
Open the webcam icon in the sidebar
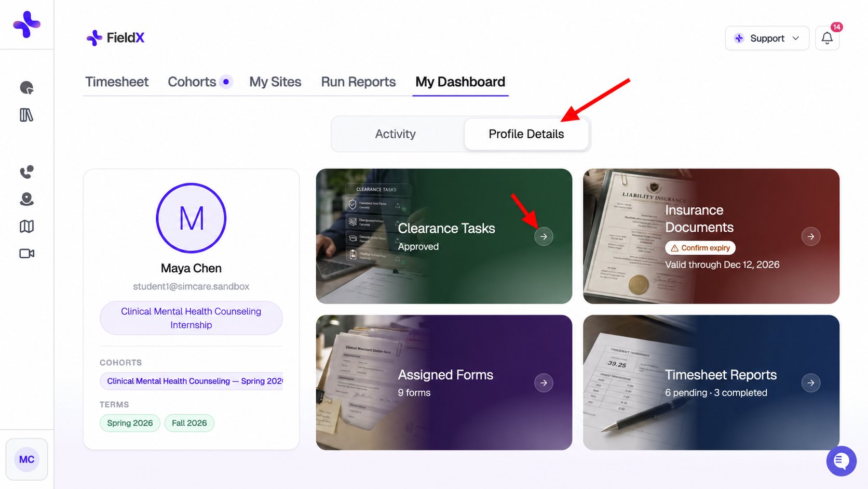click(26, 199)
